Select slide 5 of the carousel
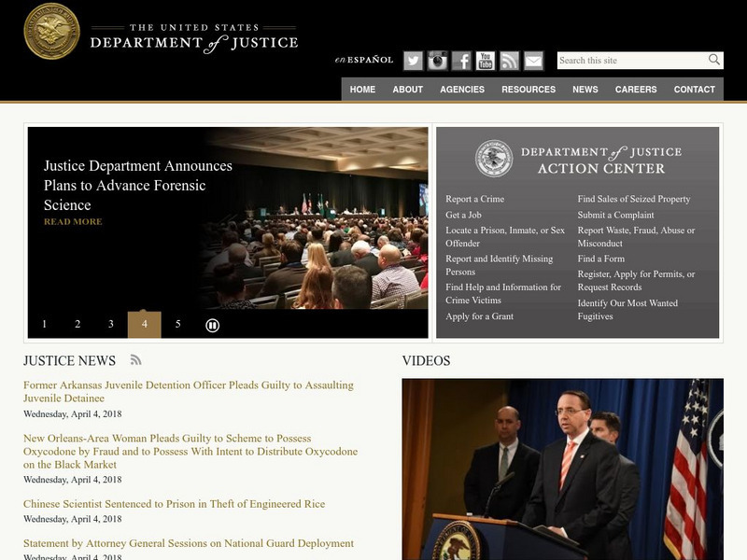 tap(177, 324)
